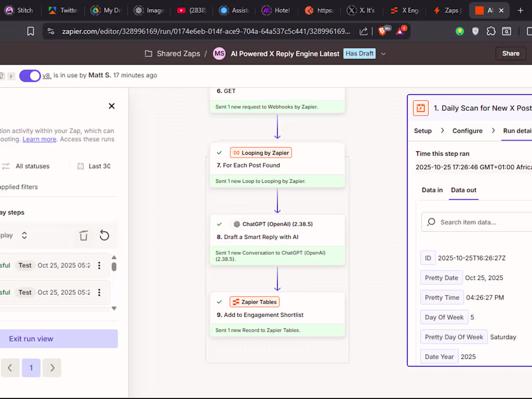Click the MS owner avatar
This screenshot has width=532, height=399.
[219, 54]
